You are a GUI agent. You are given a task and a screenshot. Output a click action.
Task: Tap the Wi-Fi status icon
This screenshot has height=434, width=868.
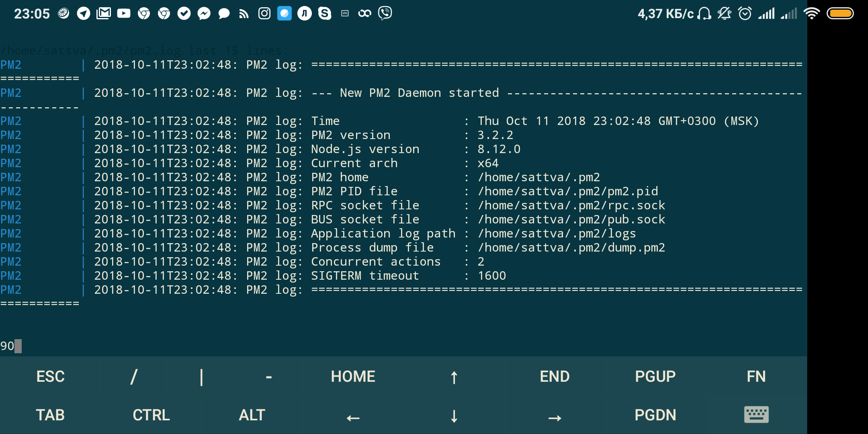pyautogui.click(x=812, y=14)
